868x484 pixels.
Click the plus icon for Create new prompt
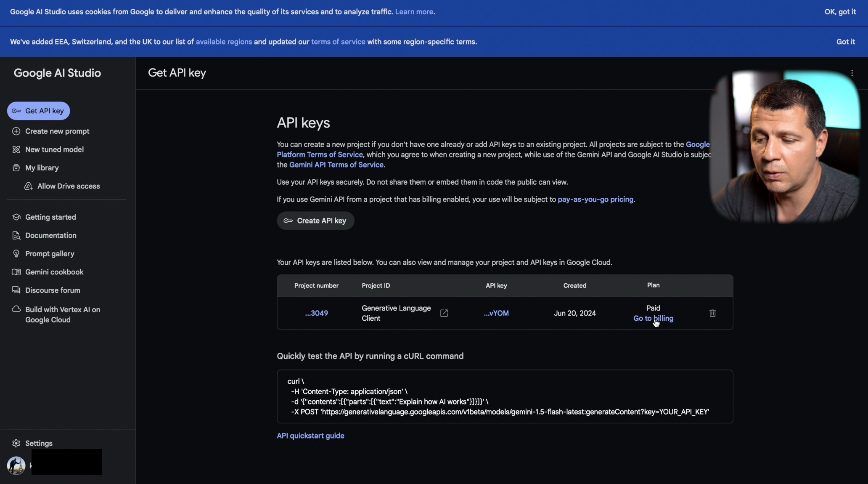point(16,131)
